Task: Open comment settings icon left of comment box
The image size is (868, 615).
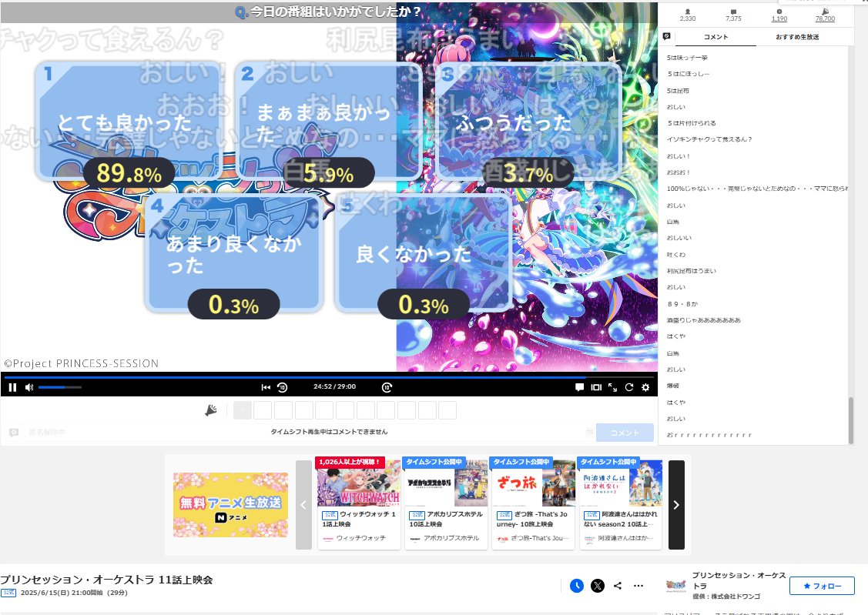Action: point(14,432)
